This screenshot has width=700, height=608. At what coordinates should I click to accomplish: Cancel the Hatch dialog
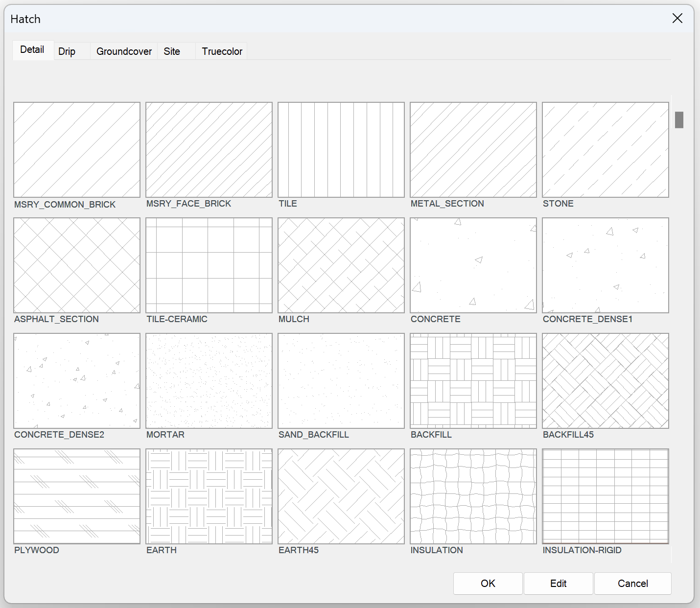coord(633,584)
